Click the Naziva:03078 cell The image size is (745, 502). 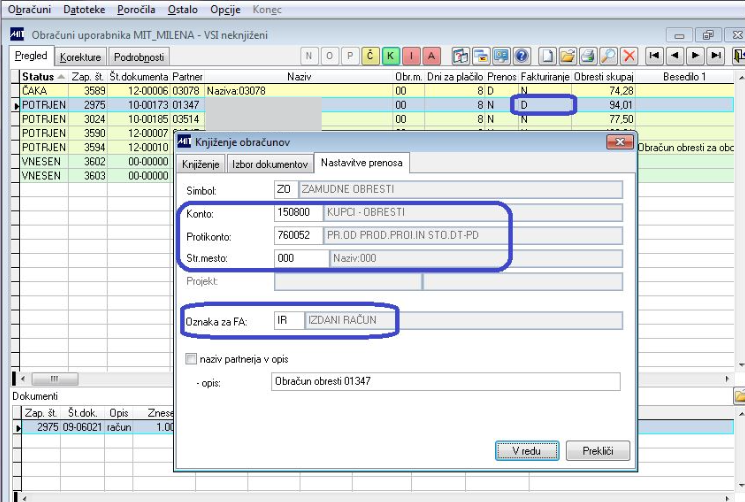point(299,91)
